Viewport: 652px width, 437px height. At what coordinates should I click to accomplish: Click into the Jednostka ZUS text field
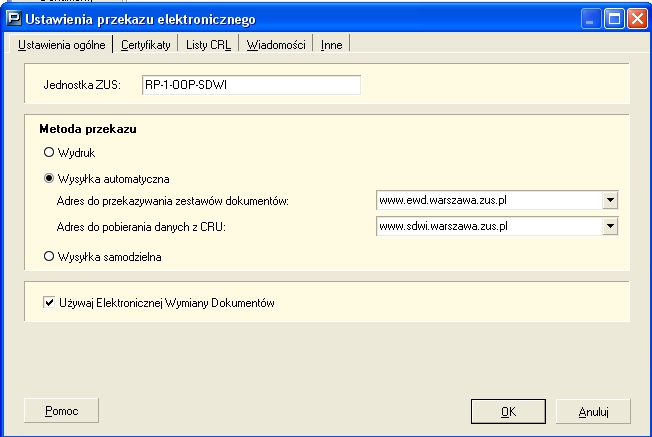[249, 85]
